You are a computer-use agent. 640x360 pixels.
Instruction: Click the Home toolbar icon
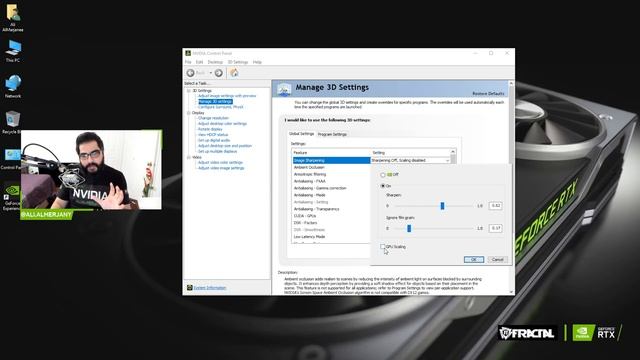click(234, 73)
